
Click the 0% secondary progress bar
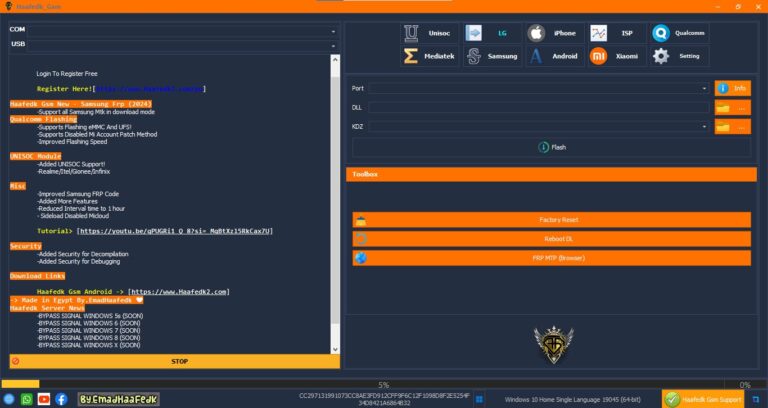coord(745,385)
